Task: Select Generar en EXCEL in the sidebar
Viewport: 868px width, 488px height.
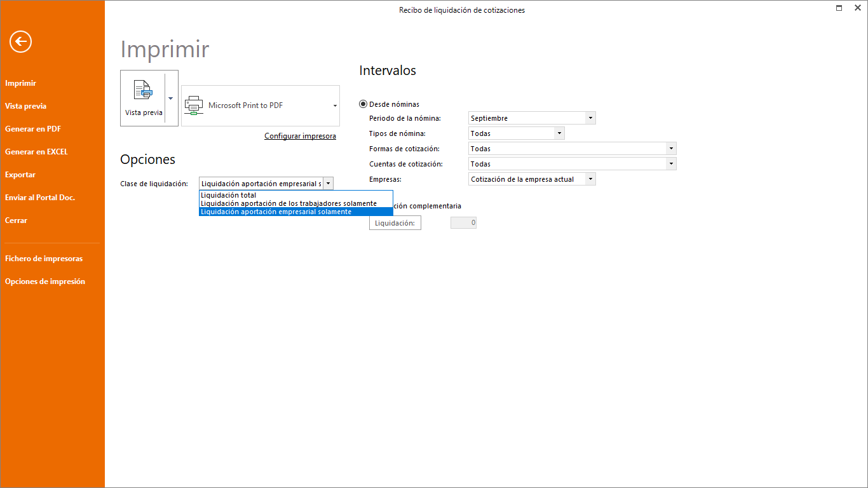Action: [36, 152]
